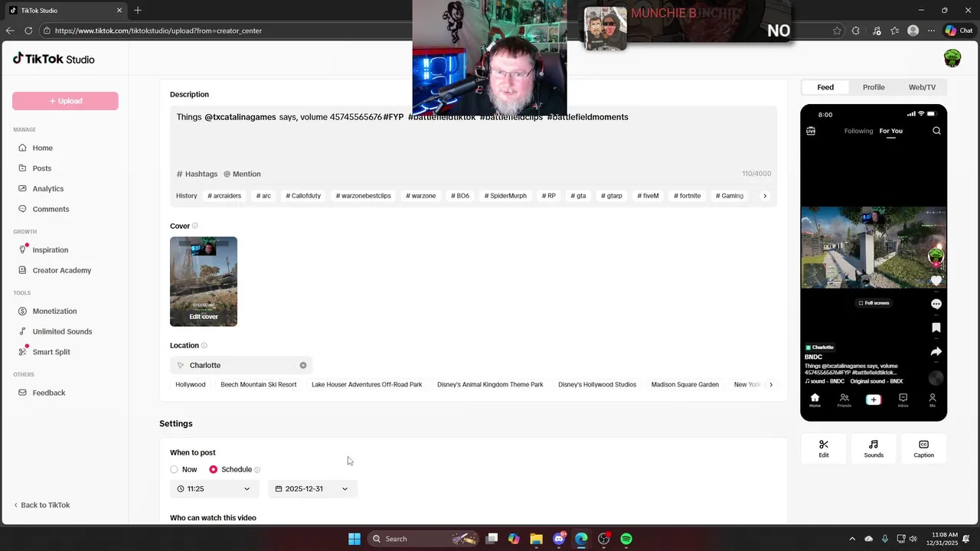Image resolution: width=980 pixels, height=551 pixels.
Task: Clear the Charlotte location
Action: 303,366
